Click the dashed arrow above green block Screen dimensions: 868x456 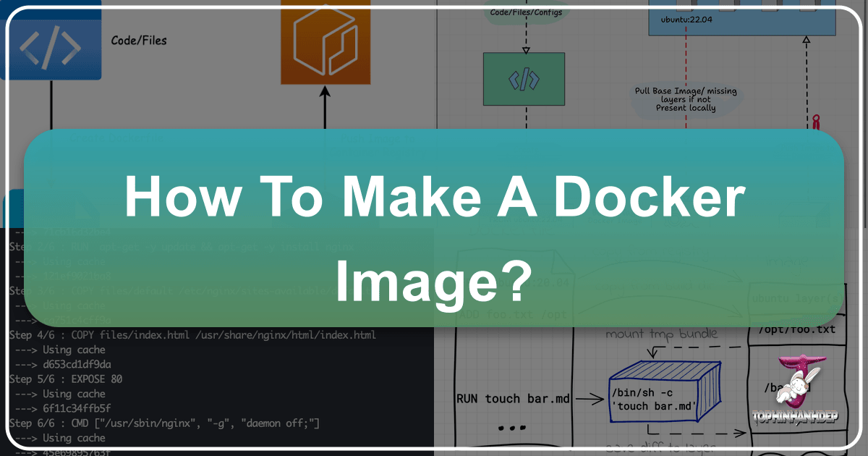pos(526,38)
